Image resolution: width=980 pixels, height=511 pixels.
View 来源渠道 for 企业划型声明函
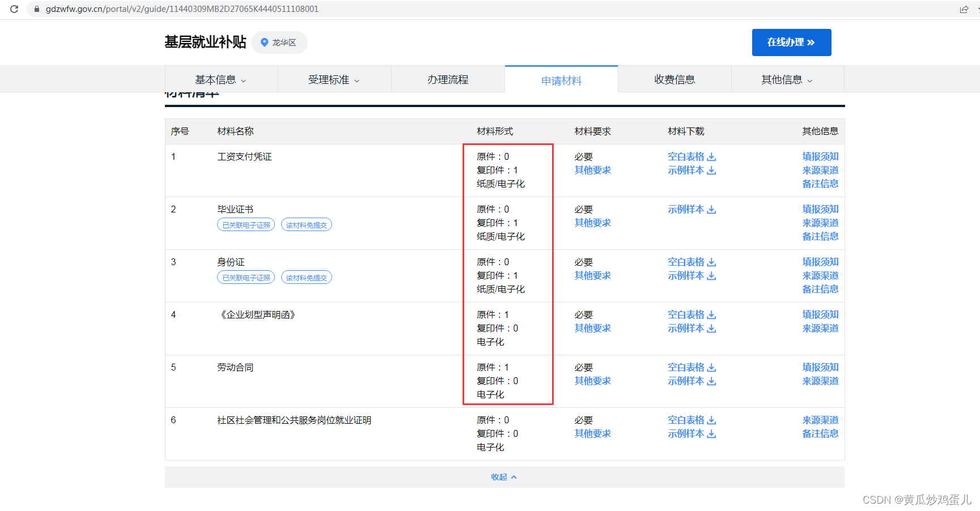[x=820, y=328]
